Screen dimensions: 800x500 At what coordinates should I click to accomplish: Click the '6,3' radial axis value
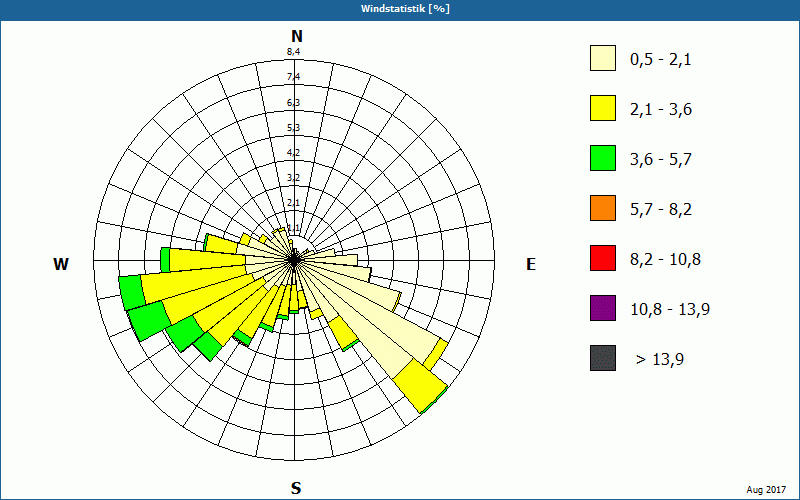click(x=293, y=103)
